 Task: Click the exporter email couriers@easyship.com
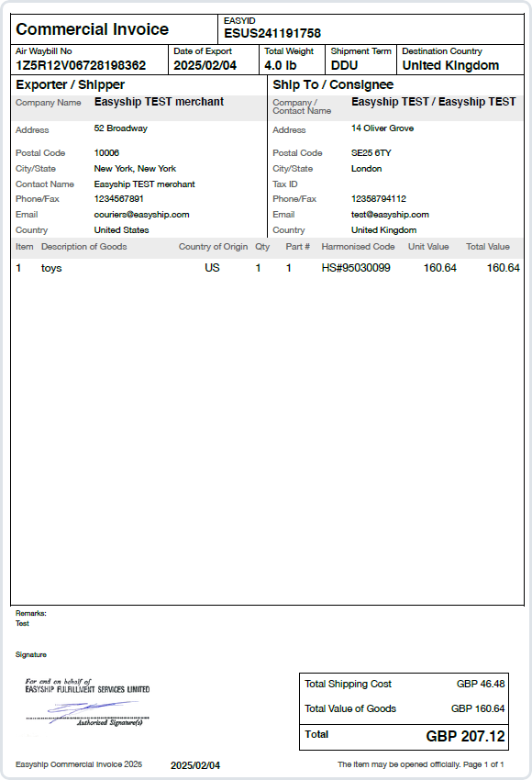[x=141, y=215]
